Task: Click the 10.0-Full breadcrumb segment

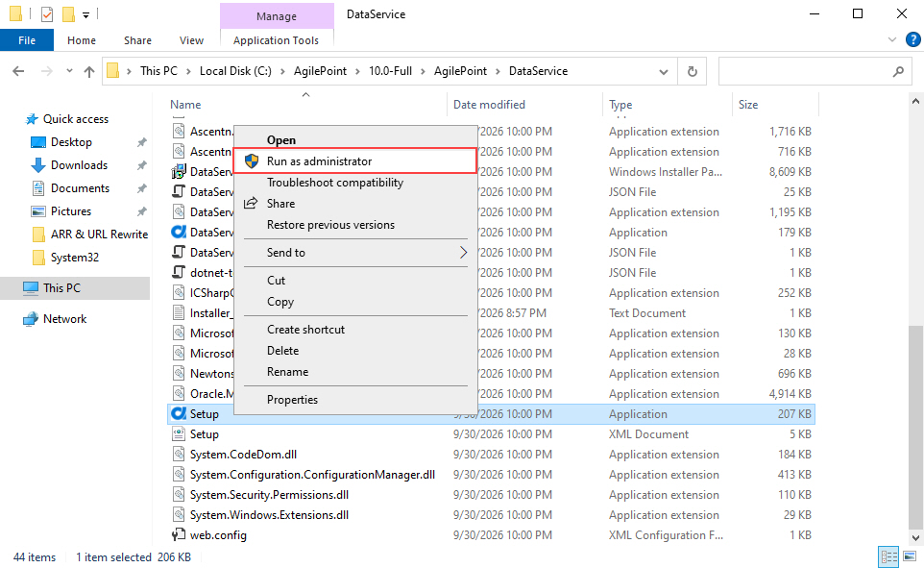Action: [x=390, y=71]
